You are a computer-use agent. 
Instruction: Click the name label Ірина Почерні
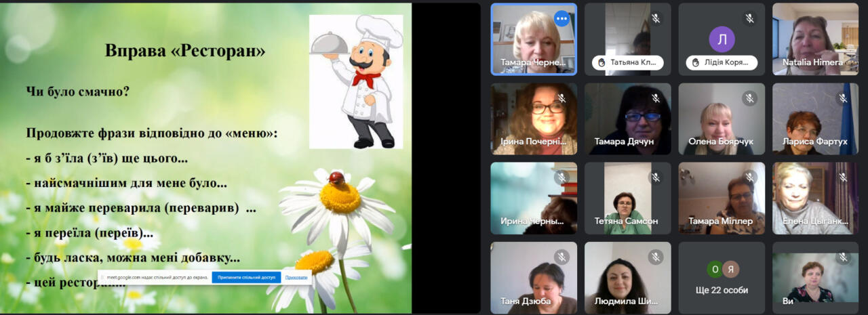pos(532,142)
